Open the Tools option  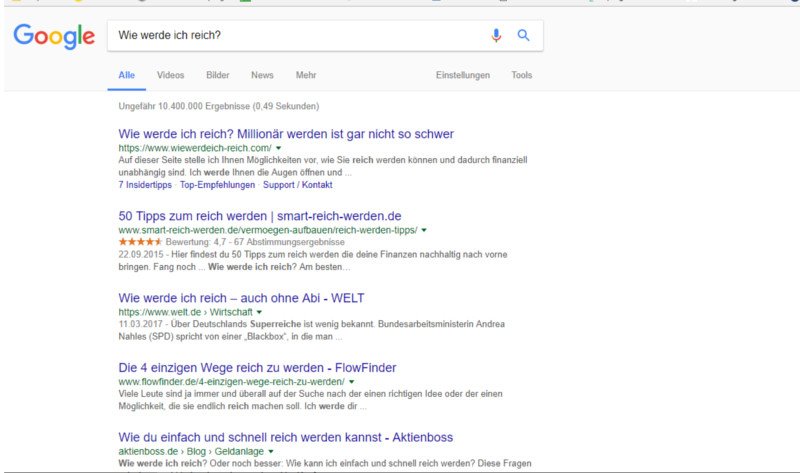click(x=521, y=75)
